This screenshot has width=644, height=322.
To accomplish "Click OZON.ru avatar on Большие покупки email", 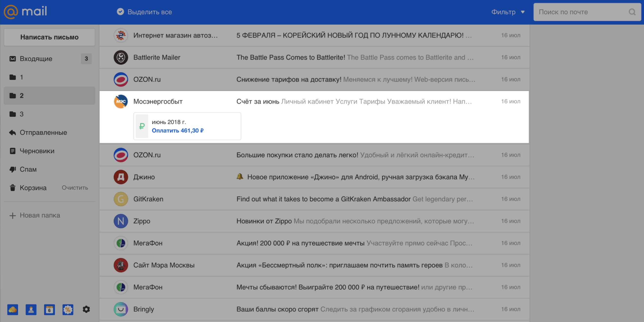I will point(121,155).
